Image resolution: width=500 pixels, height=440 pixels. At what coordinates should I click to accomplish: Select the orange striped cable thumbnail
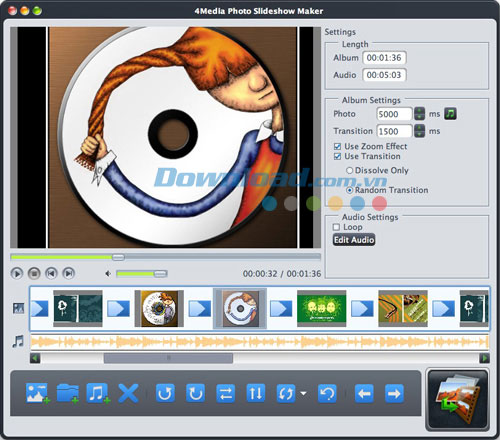403,308
